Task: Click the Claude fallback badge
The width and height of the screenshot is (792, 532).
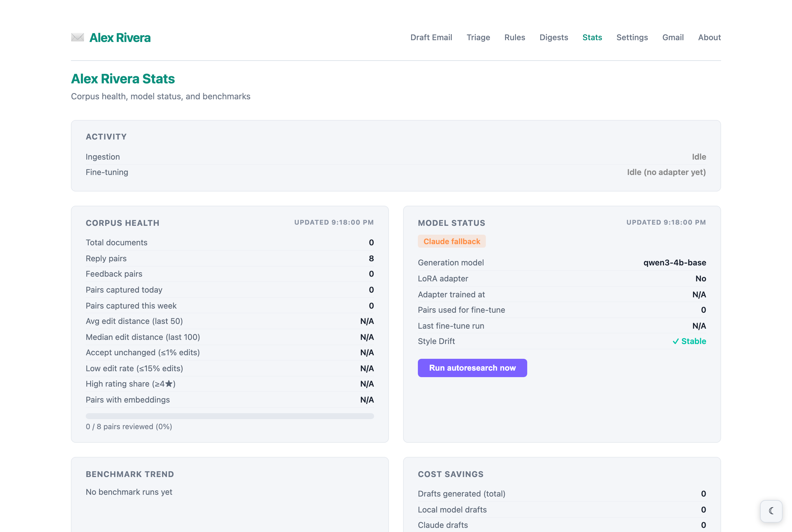Action: click(452, 241)
